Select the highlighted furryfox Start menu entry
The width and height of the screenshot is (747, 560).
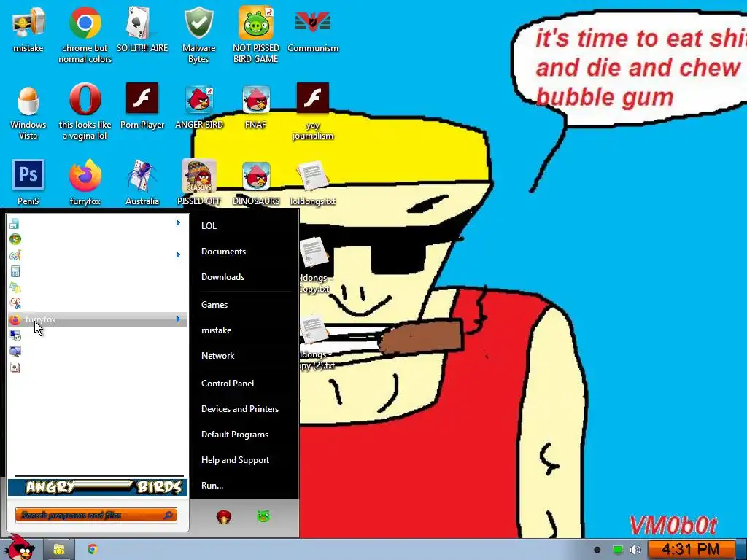[x=98, y=319]
